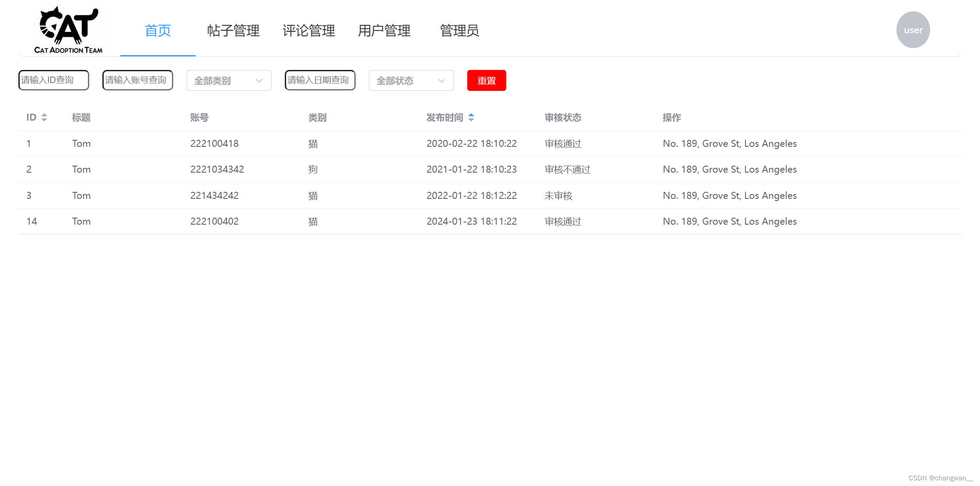Click the 请输入日期查询 date field
980x486 pixels.
[320, 80]
